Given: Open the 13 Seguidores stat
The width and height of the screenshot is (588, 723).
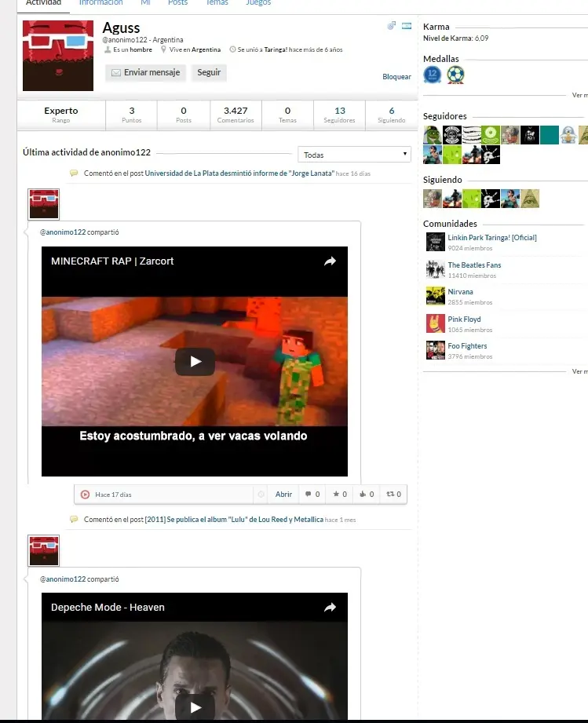Looking at the screenshot, I should tap(339, 115).
